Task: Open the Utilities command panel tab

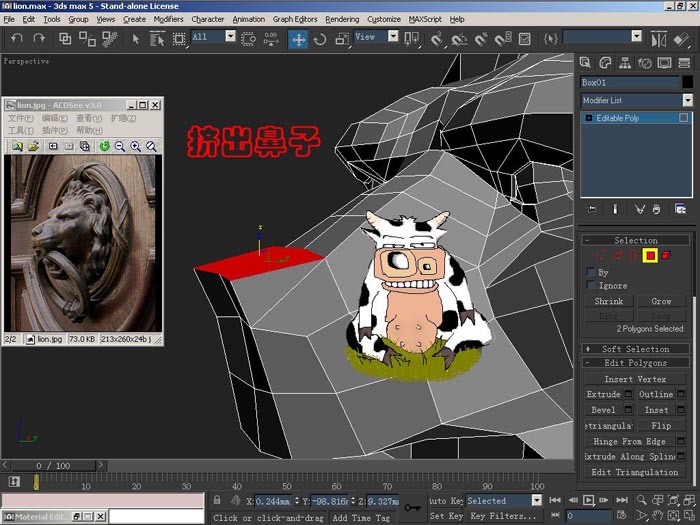Action: 684,62
